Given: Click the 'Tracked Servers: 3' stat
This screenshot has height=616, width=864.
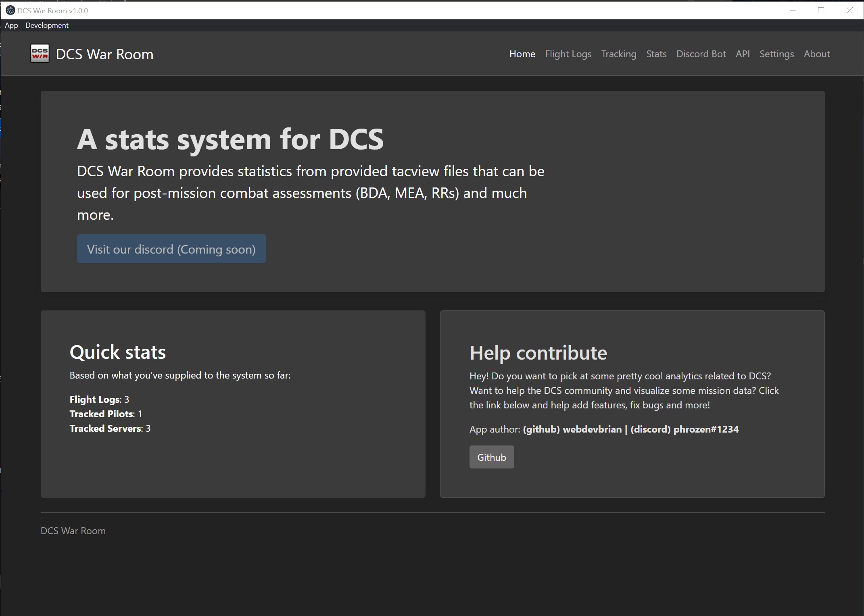Looking at the screenshot, I should 110,428.
